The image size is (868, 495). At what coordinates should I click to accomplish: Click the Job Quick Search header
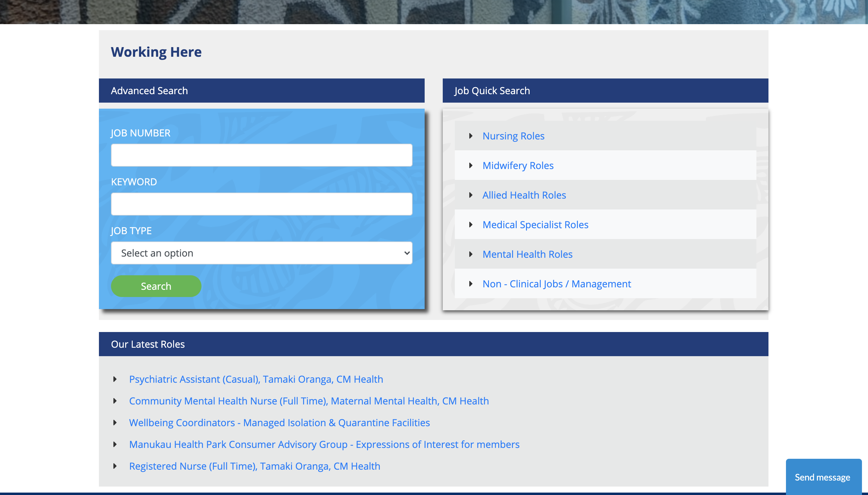(605, 91)
